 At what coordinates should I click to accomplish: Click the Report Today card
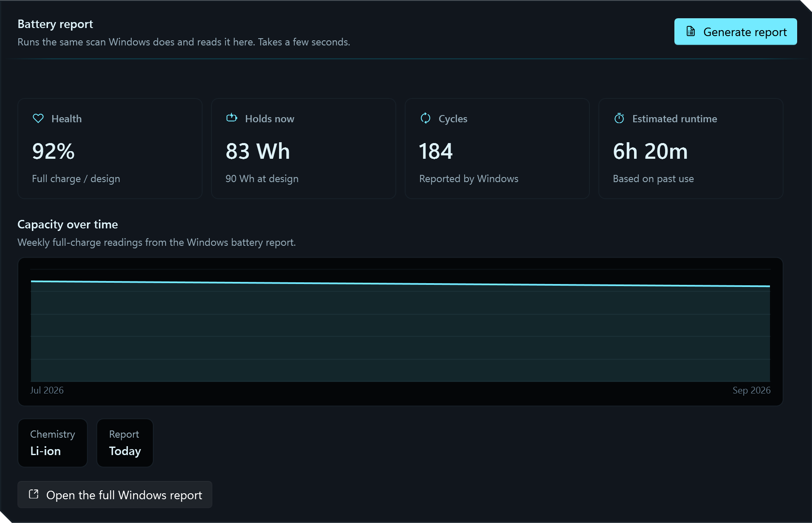pos(125,443)
